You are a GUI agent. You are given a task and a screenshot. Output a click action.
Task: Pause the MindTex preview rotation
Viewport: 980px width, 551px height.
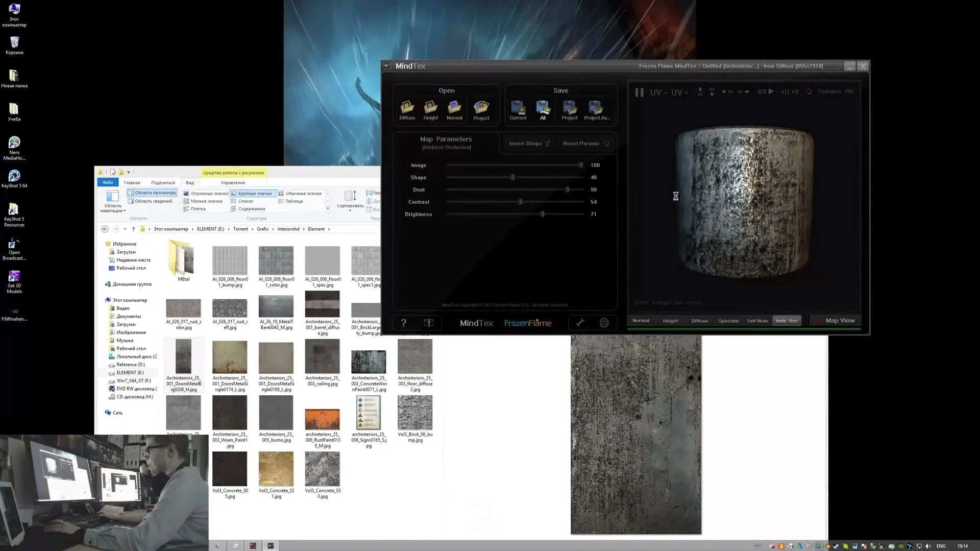(639, 92)
